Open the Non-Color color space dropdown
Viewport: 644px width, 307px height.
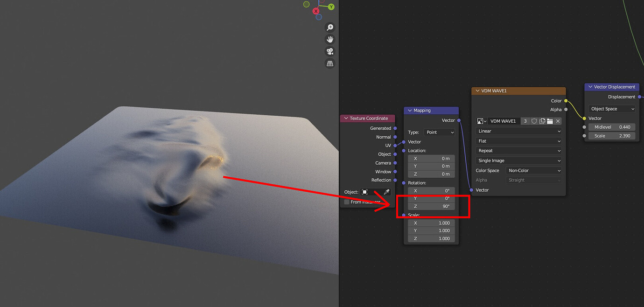pyautogui.click(x=534, y=171)
